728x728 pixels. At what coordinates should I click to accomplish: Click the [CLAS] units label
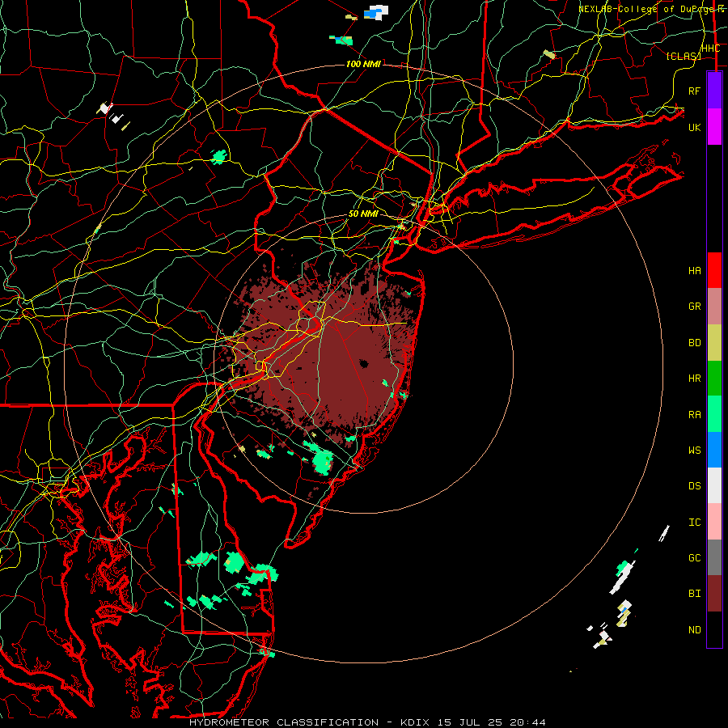pos(684,56)
